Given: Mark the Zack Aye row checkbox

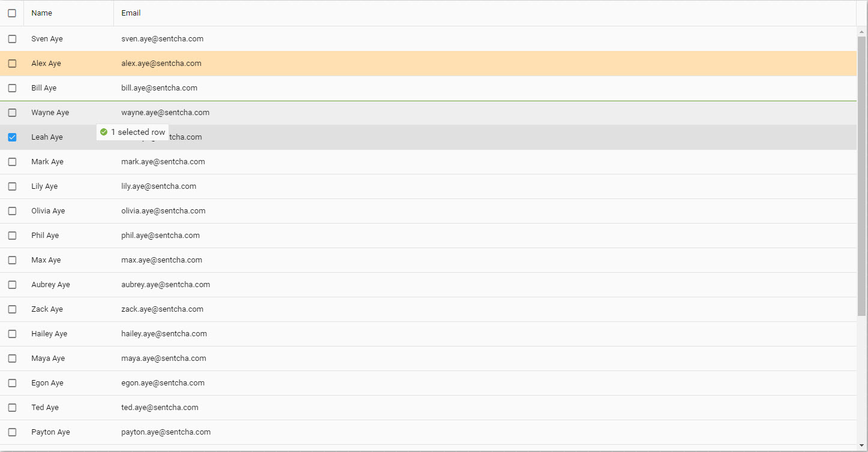Looking at the screenshot, I should (x=12, y=309).
